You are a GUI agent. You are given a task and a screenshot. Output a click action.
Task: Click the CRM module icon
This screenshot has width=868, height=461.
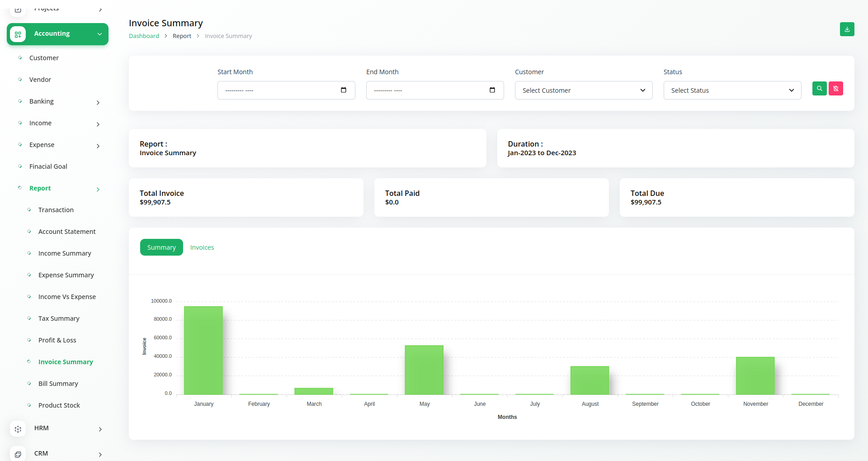pyautogui.click(x=18, y=454)
